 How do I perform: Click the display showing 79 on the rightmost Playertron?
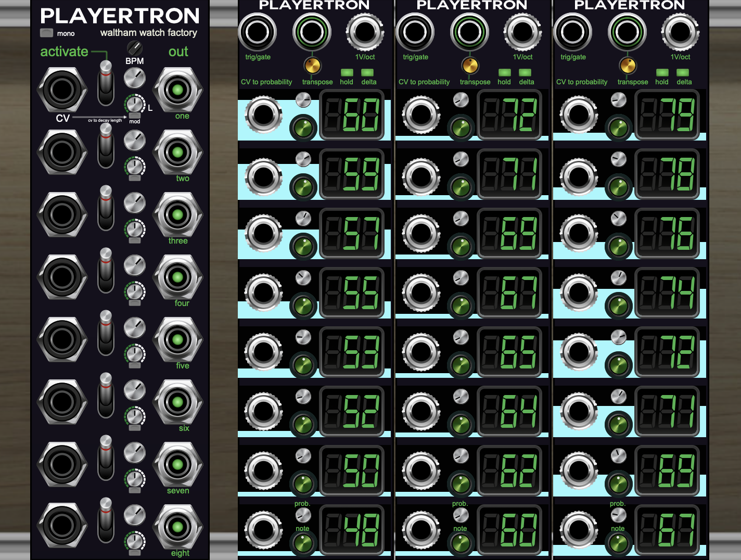pos(667,116)
